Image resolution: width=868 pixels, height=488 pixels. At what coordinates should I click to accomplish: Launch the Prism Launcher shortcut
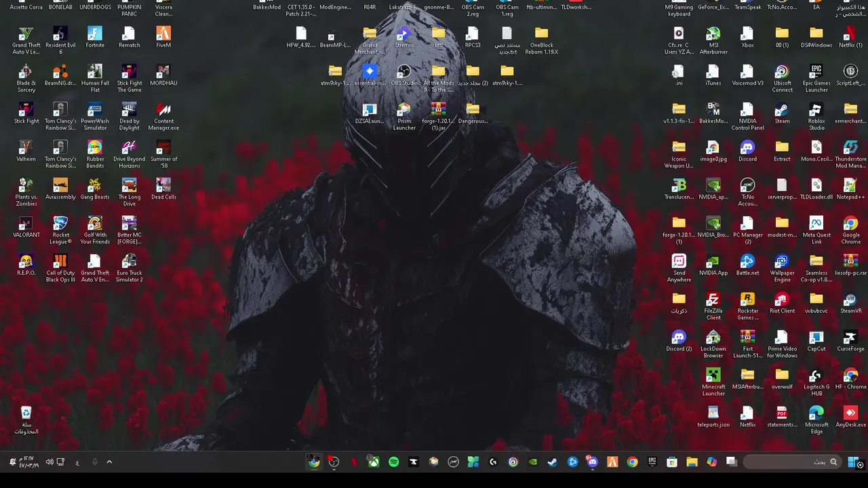[x=403, y=117]
